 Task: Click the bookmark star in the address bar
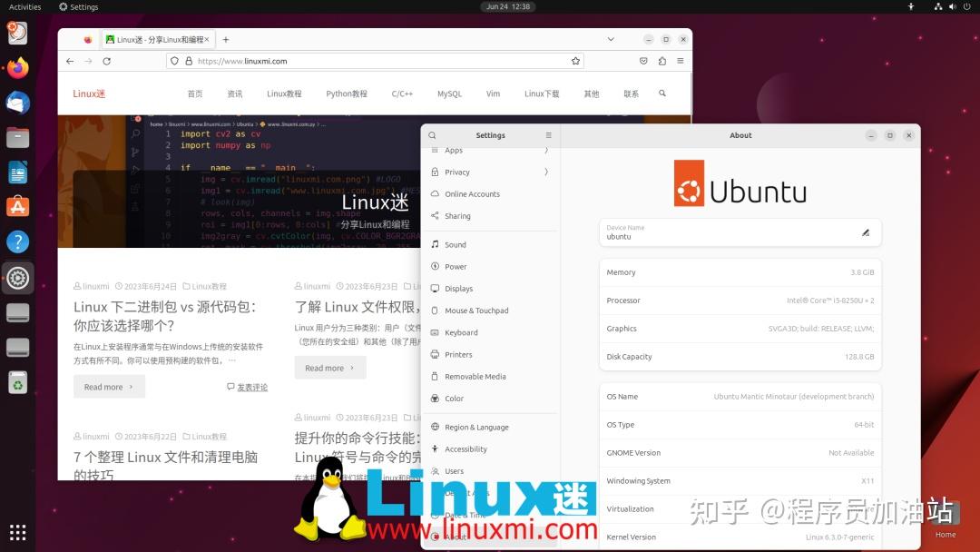(575, 61)
